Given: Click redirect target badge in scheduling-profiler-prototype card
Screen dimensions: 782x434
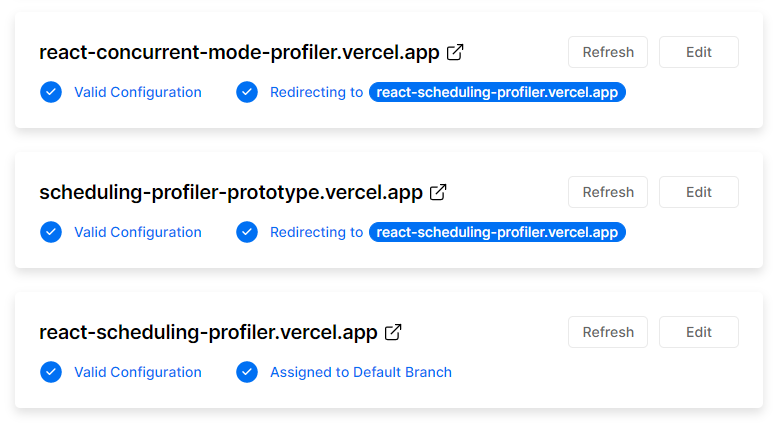Looking at the screenshot, I should point(497,232).
